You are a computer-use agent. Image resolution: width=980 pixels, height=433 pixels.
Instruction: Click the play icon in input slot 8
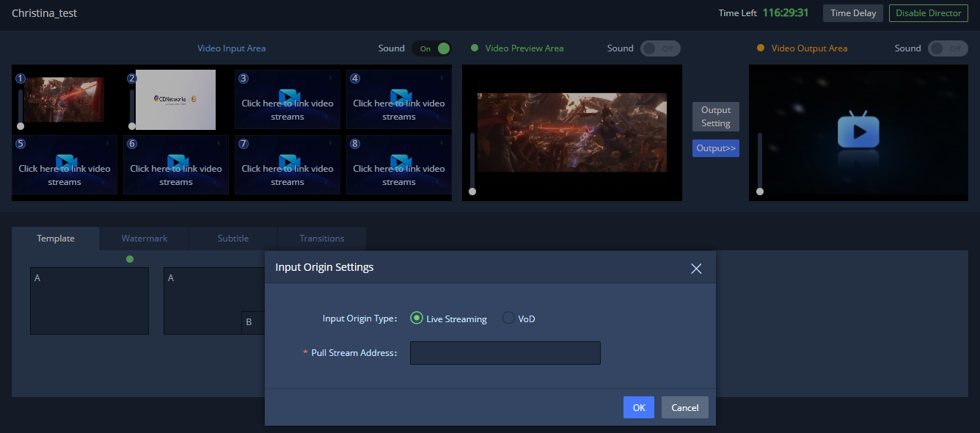401,162
